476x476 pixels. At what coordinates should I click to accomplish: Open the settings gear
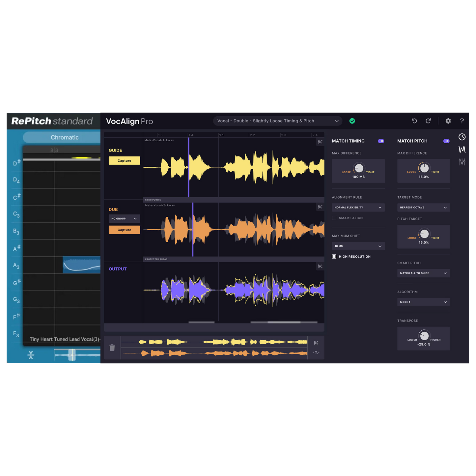(448, 121)
